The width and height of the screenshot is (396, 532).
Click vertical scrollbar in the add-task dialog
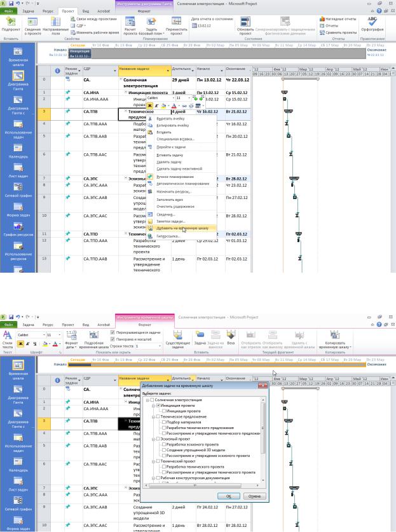point(263,440)
